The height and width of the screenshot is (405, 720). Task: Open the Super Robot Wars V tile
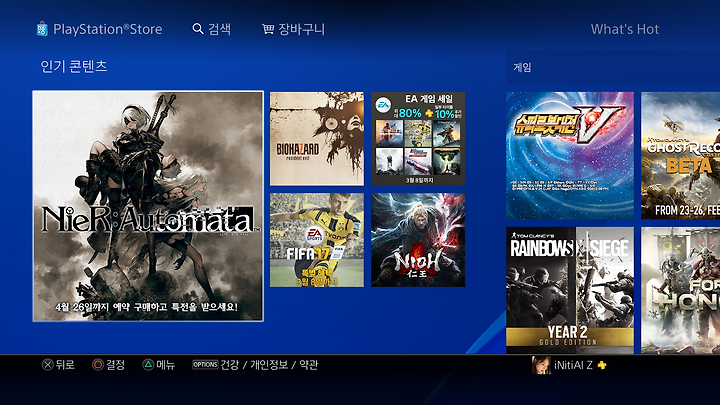pos(570,155)
